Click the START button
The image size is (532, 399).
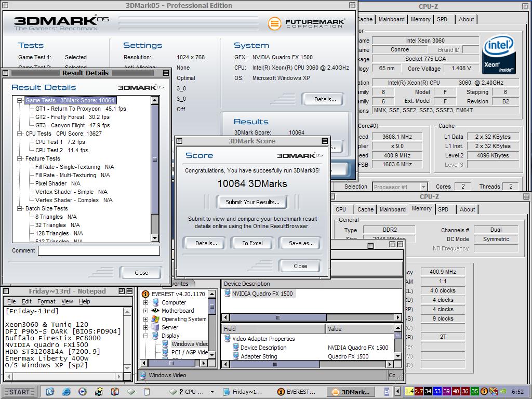click(19, 392)
